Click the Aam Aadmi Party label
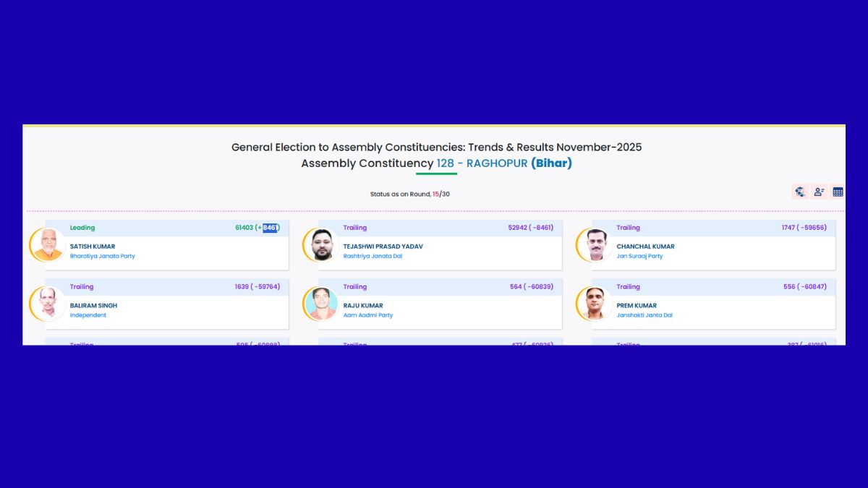 click(x=368, y=315)
